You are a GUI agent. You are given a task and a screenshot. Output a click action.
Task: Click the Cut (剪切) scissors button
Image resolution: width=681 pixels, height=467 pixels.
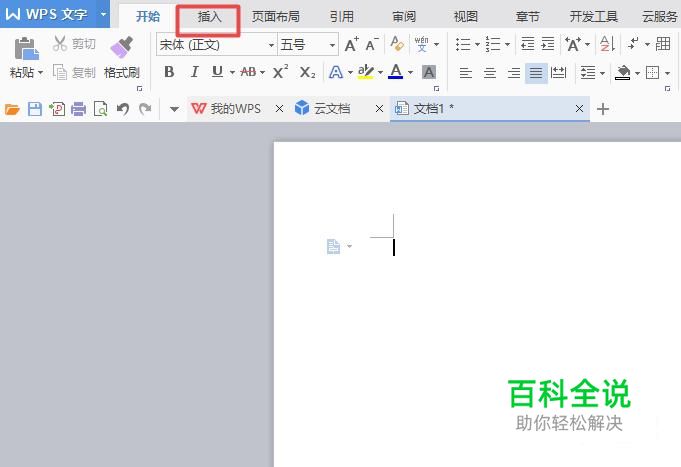74,44
